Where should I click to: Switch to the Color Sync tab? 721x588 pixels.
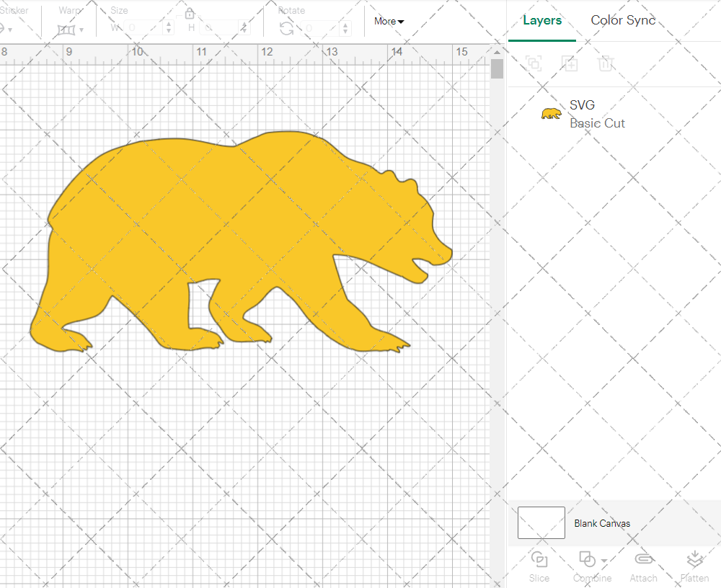[x=623, y=20]
